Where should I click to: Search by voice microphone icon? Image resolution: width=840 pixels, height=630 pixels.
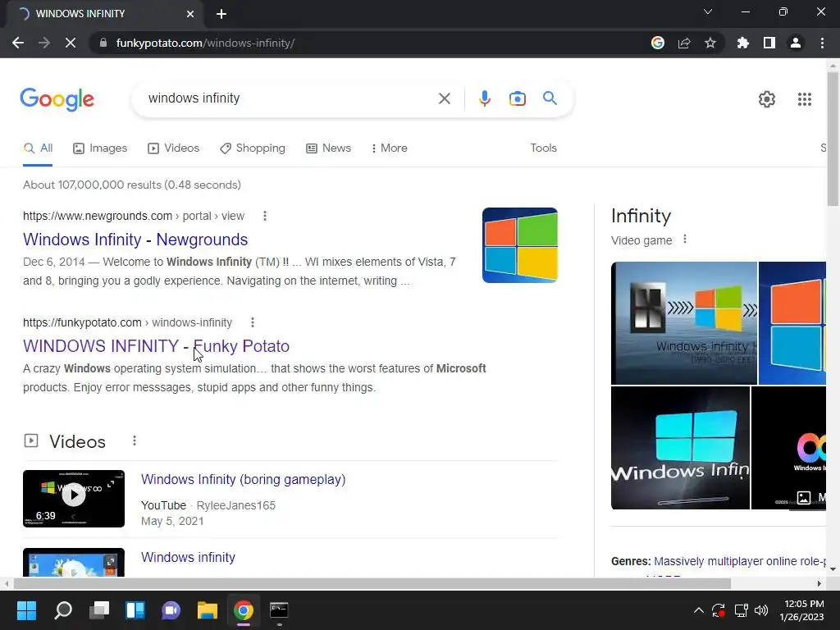484,98
